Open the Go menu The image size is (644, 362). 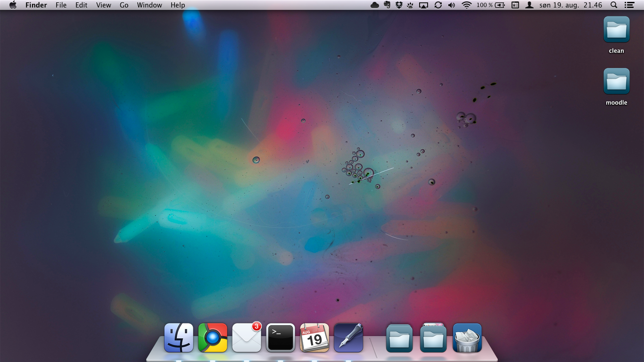tap(124, 5)
